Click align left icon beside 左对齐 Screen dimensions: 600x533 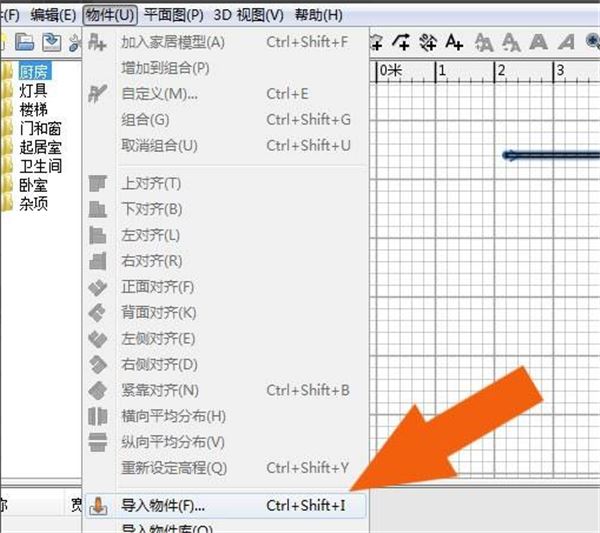point(98,235)
